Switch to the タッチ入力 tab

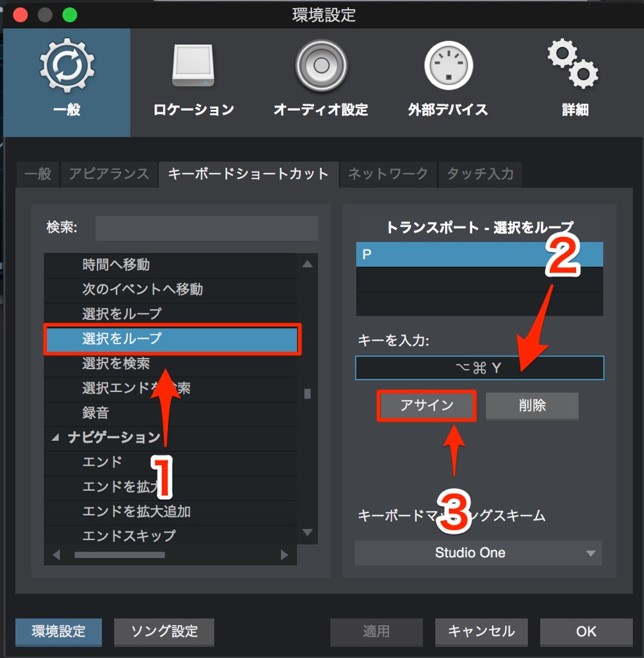[480, 174]
